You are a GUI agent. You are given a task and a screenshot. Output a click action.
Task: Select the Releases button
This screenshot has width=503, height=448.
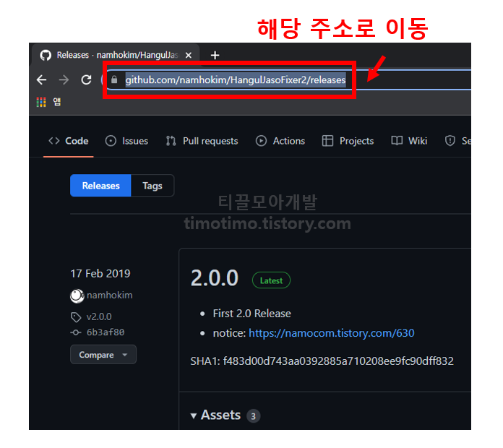click(100, 186)
